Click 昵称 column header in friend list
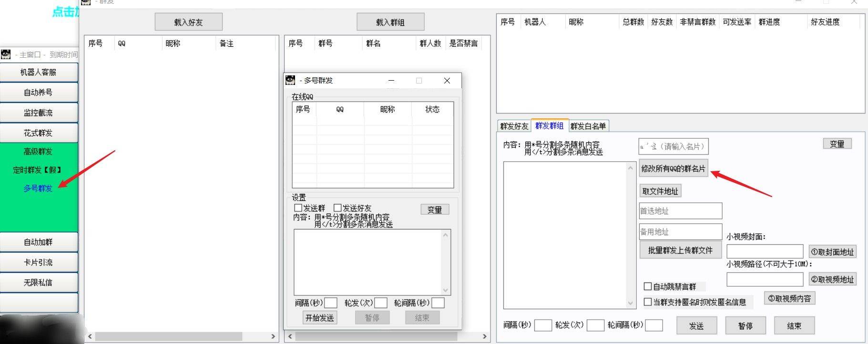The width and height of the screenshot is (868, 344). point(188,43)
